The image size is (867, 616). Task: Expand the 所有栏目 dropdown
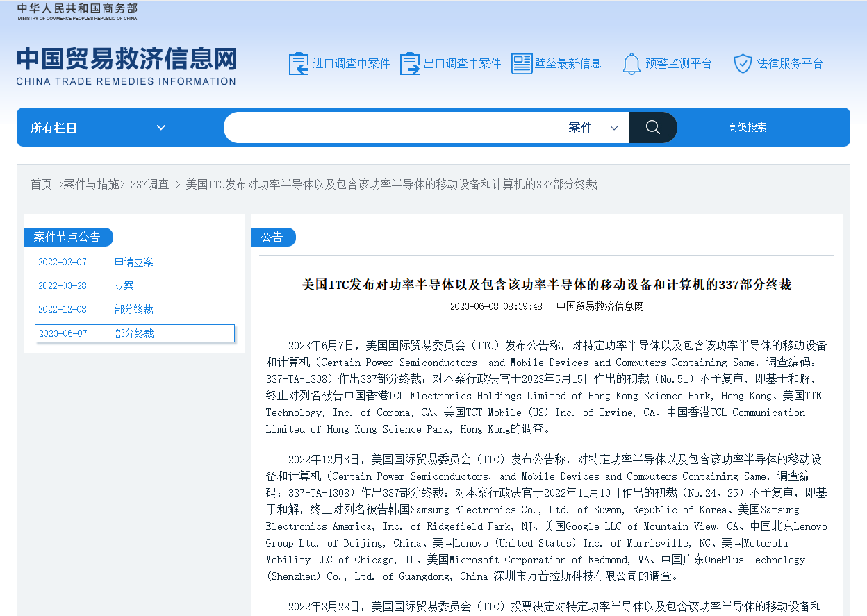point(99,128)
